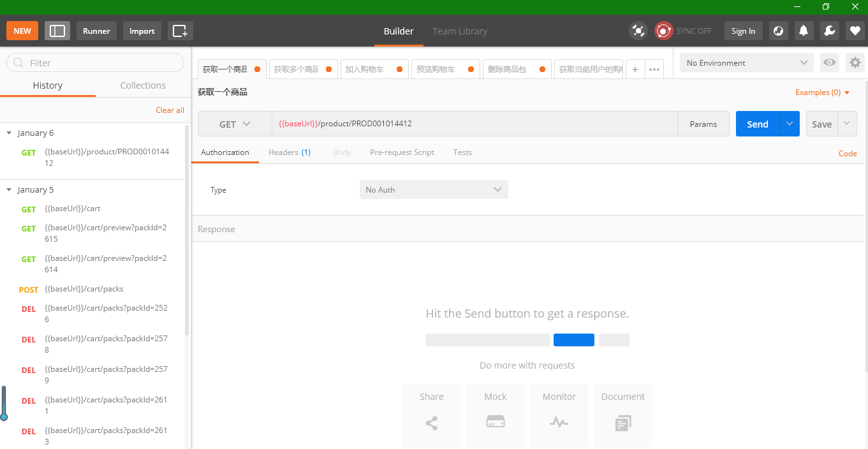
Task: Send the request
Action: (x=758, y=124)
